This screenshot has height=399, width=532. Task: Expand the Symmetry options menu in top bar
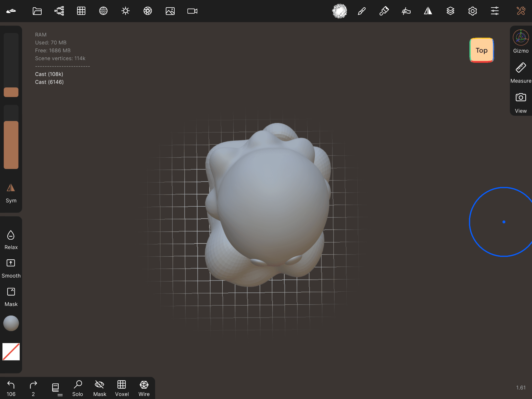428,11
